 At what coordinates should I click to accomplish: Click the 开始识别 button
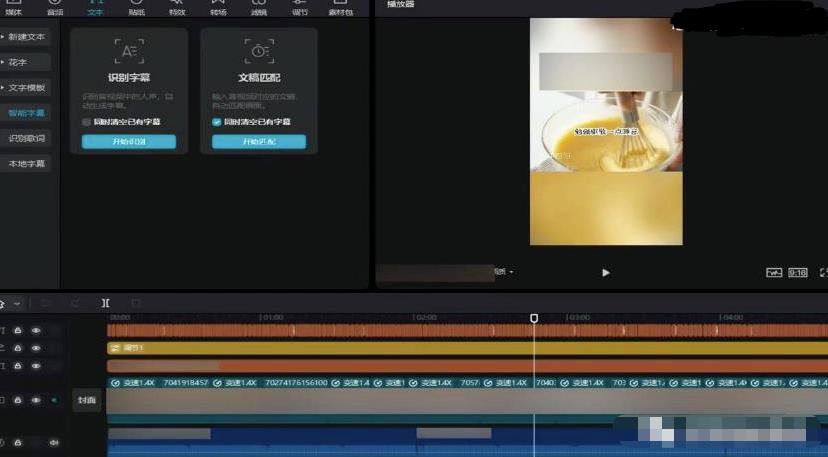(129, 142)
